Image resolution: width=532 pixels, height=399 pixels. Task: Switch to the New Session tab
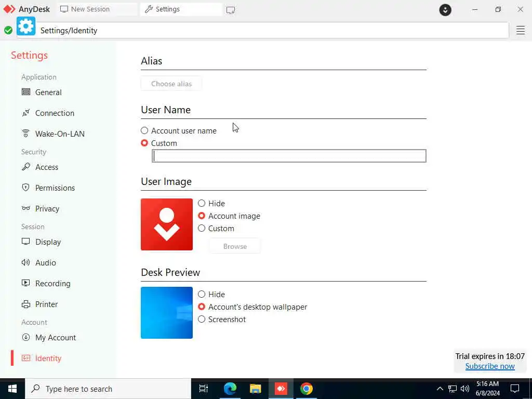97,9
